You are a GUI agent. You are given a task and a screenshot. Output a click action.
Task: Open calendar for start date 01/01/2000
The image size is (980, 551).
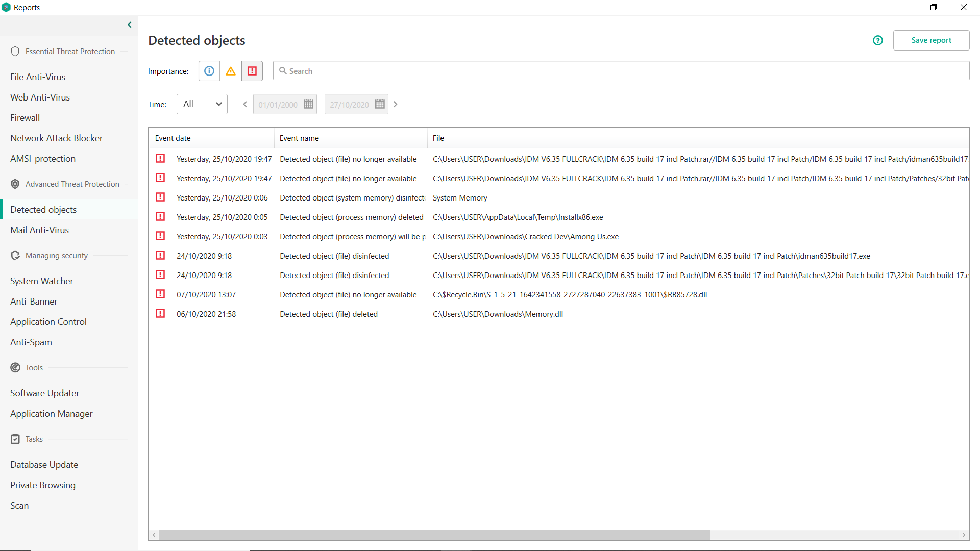tap(308, 104)
